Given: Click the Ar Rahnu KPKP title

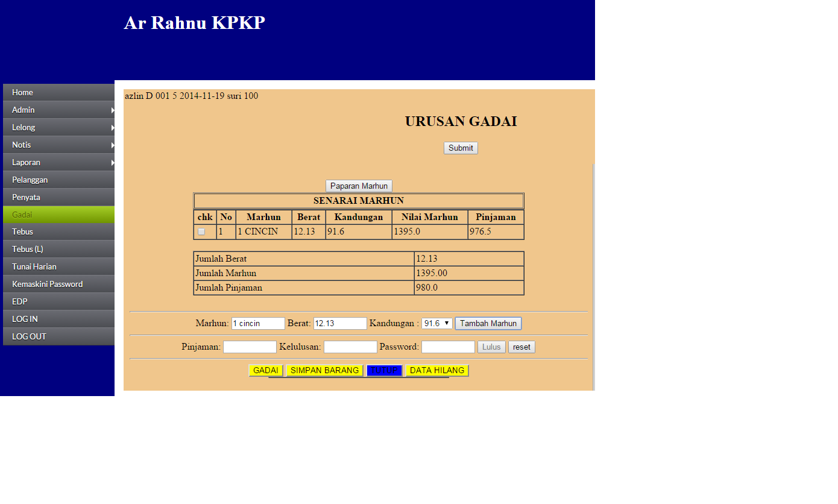Looking at the screenshot, I should pos(194,23).
